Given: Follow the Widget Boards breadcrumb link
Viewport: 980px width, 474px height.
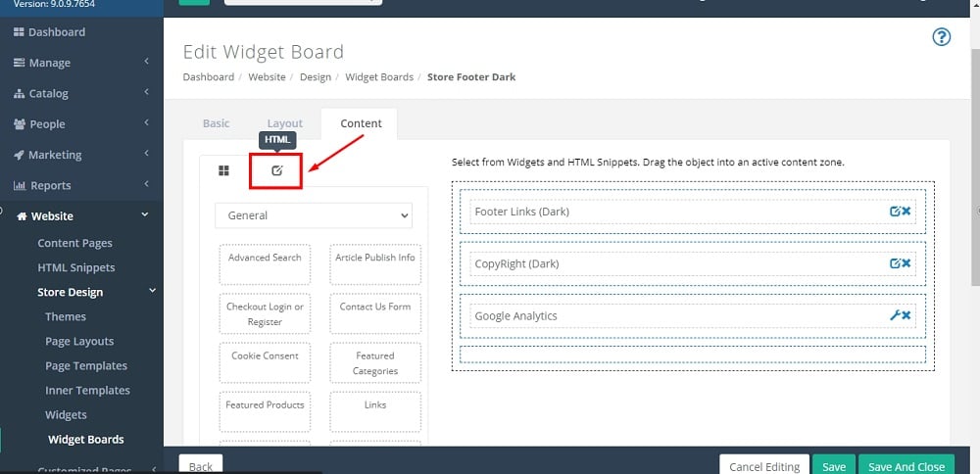Looking at the screenshot, I should click(x=379, y=76).
